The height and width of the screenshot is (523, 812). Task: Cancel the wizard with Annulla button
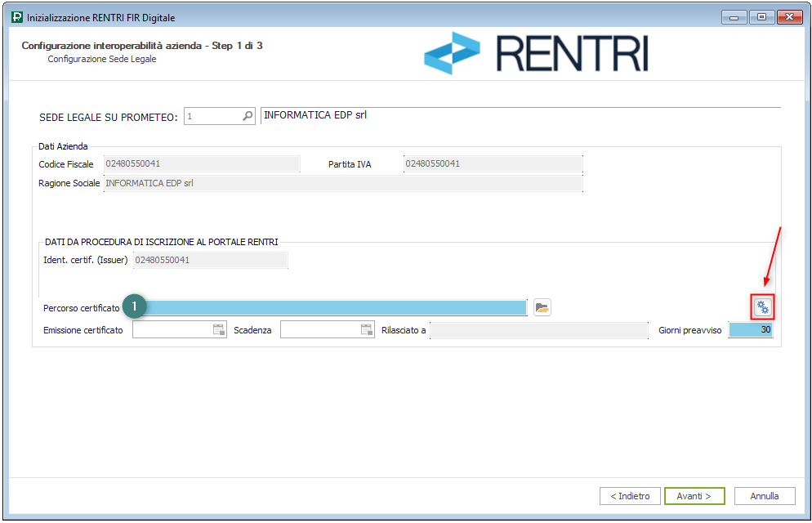coord(765,496)
